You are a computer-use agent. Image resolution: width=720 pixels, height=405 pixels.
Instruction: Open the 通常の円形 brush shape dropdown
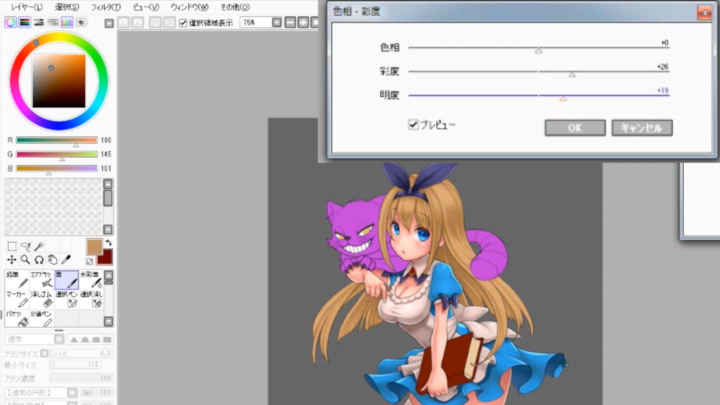[72, 393]
